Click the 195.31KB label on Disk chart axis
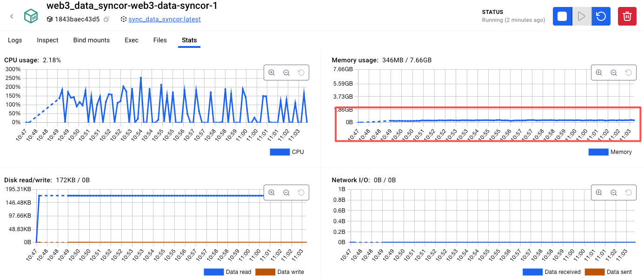644x279 pixels. (x=18, y=189)
